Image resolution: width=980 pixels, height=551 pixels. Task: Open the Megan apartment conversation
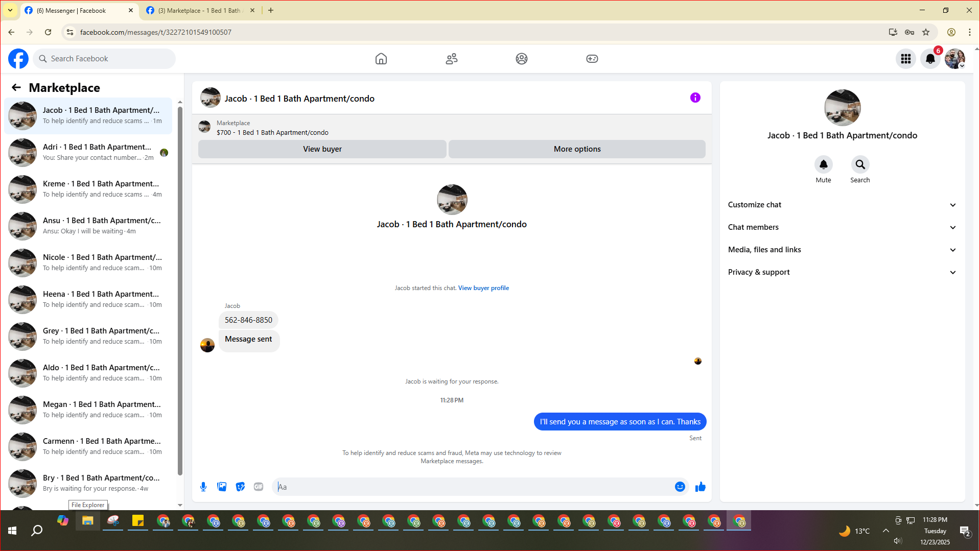point(88,410)
